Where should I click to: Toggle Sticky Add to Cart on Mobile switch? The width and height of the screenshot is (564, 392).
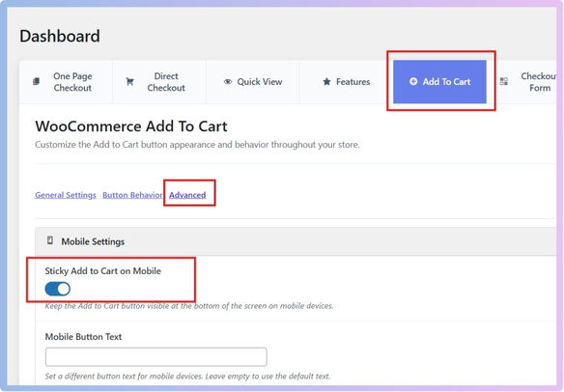point(58,289)
